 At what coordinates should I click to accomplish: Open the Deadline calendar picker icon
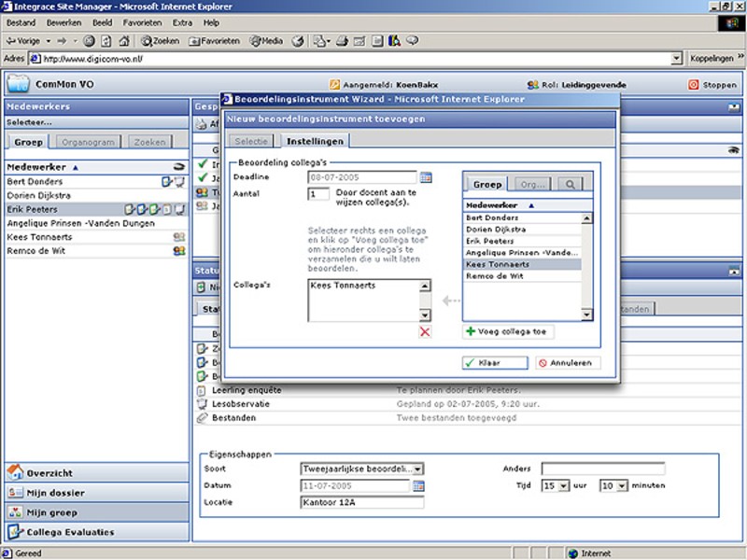pyautogui.click(x=426, y=176)
